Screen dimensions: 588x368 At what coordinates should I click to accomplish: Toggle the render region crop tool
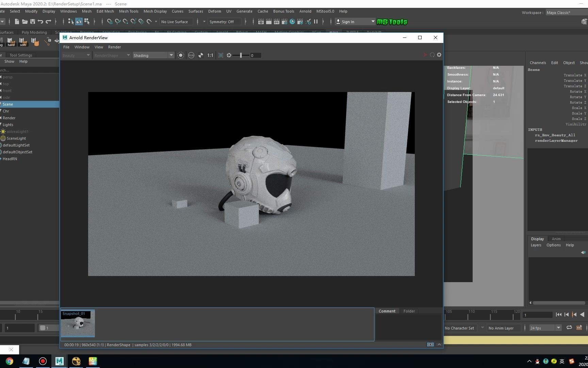click(x=220, y=55)
